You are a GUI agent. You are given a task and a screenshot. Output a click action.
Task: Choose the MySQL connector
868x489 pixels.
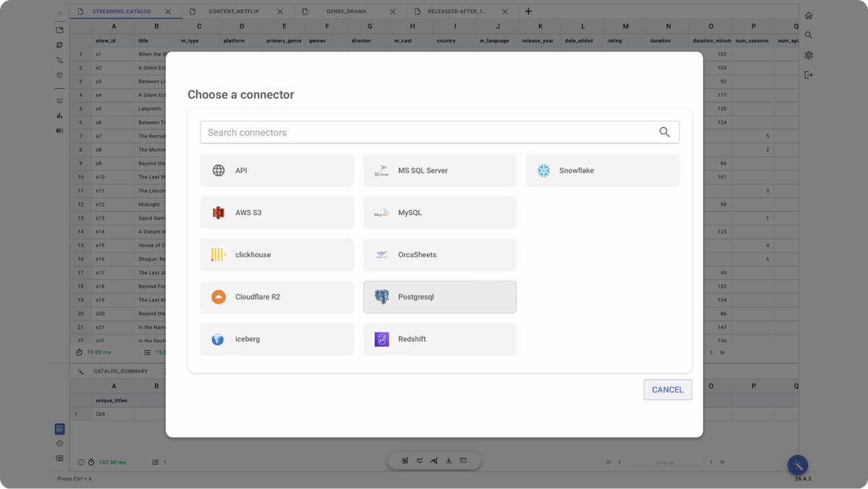[439, 213]
